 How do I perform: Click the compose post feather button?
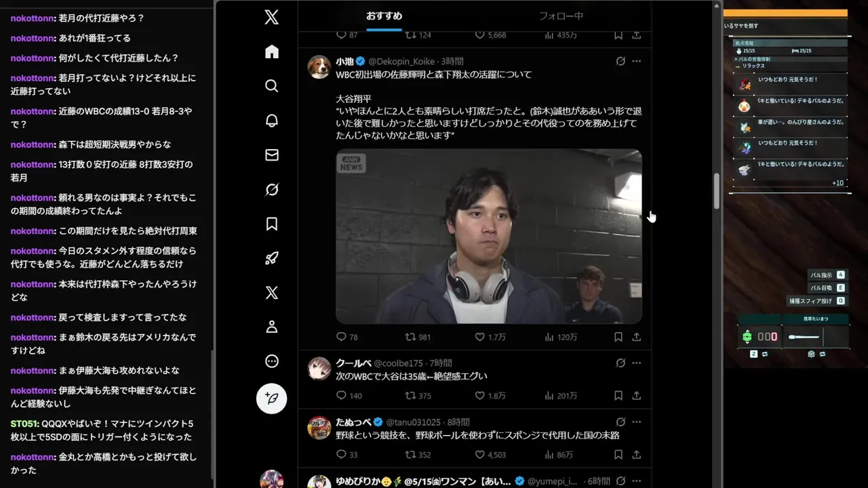272,398
